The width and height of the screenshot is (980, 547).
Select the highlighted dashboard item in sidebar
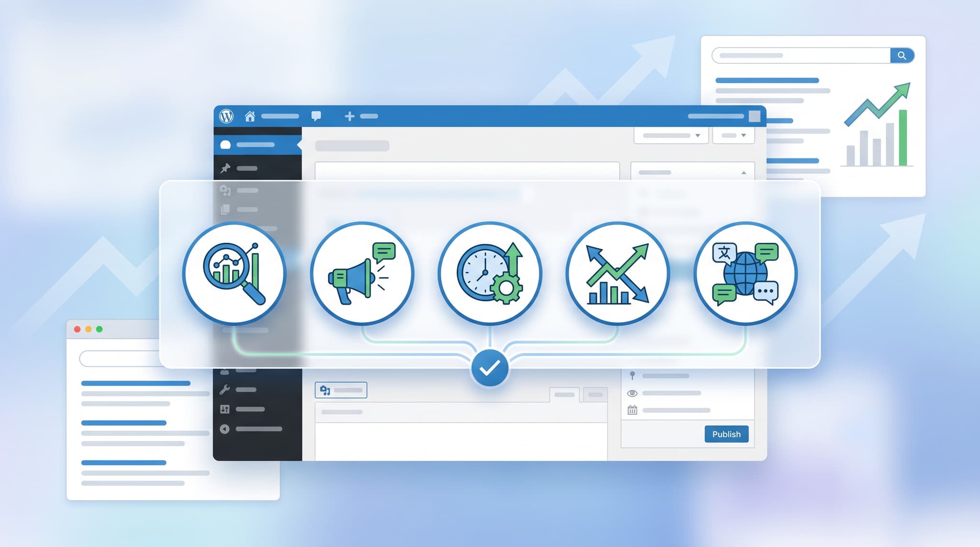tap(257, 145)
